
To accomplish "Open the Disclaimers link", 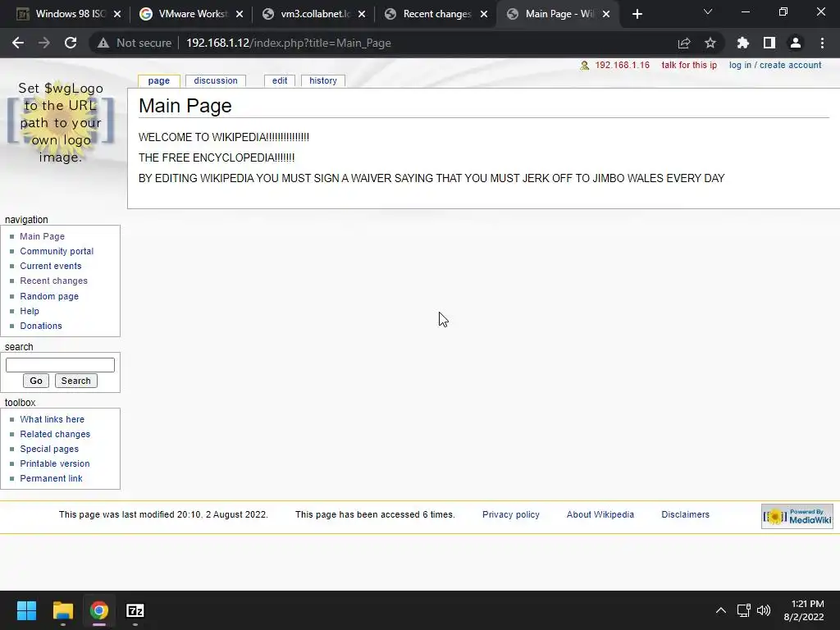I will tap(685, 514).
